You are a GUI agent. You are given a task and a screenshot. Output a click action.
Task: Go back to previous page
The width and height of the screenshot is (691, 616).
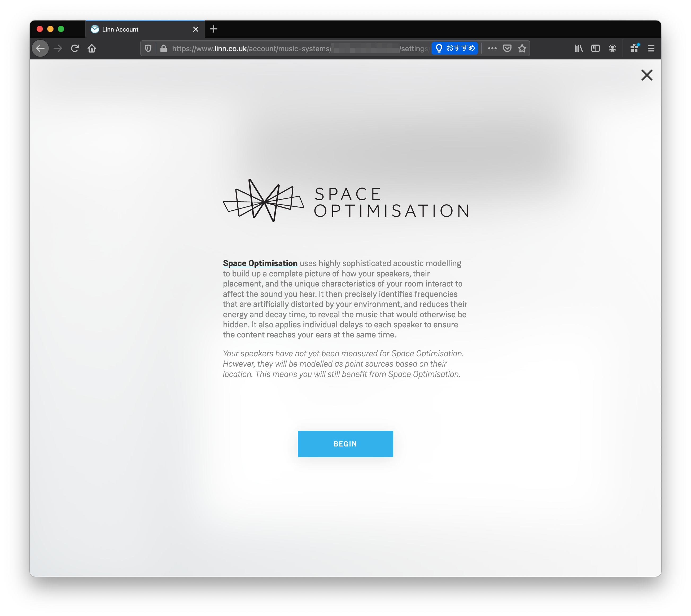41,48
